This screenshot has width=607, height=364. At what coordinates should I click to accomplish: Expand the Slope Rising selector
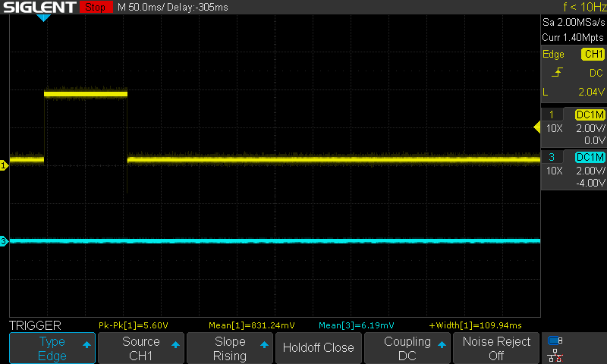pyautogui.click(x=229, y=348)
